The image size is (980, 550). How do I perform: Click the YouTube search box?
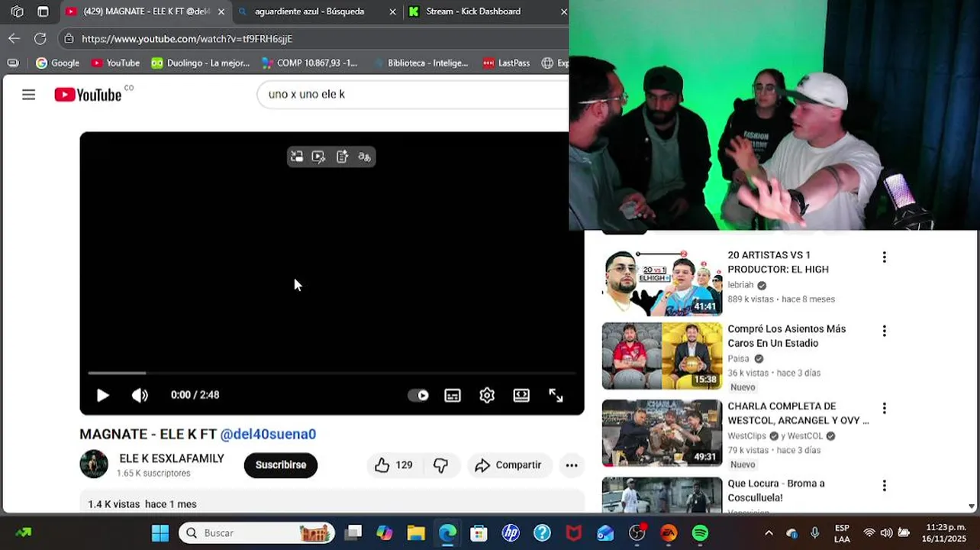coord(412,94)
